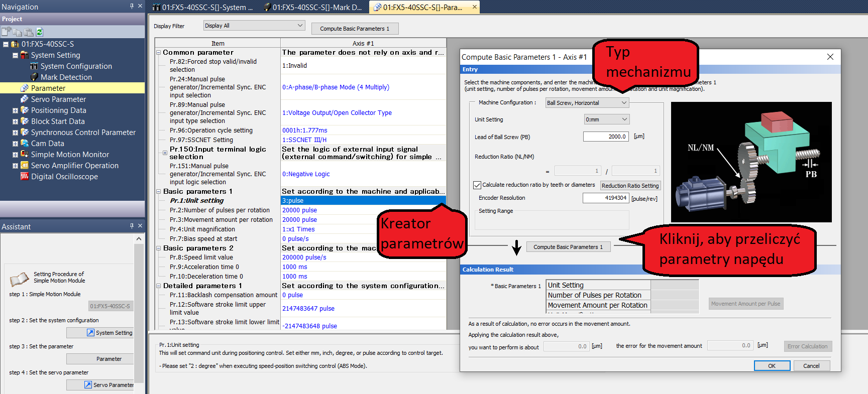Click the 01:FX5-40SSC-S module icon in tree

[x=15, y=44]
